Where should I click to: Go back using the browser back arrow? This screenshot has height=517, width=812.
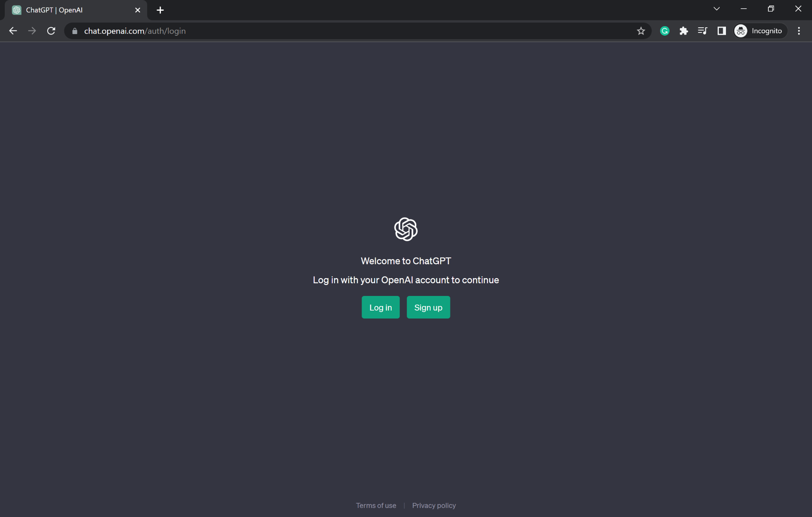(13, 31)
